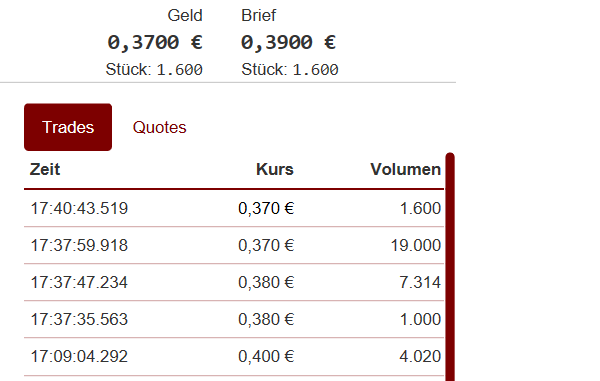The image size is (600, 381).
Task: Click the Geld price 0,3700 €
Action: [155, 42]
